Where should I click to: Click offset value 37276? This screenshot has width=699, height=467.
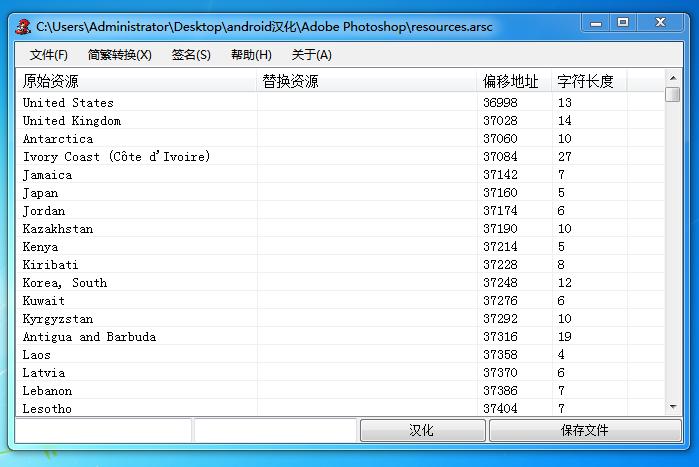(x=500, y=301)
